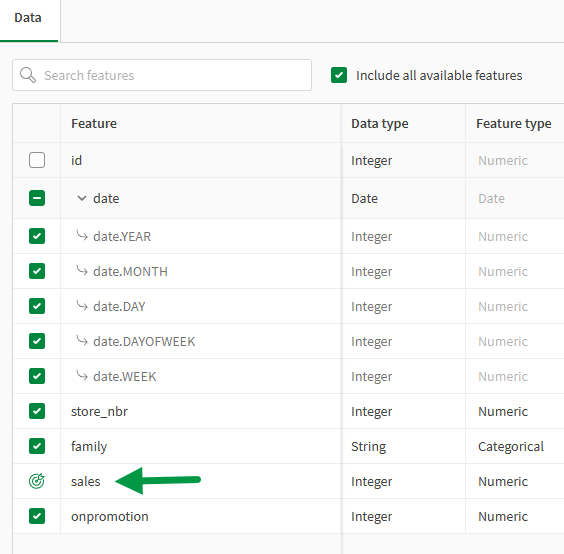
Task: Click the Data type column header
Action: [380, 124]
